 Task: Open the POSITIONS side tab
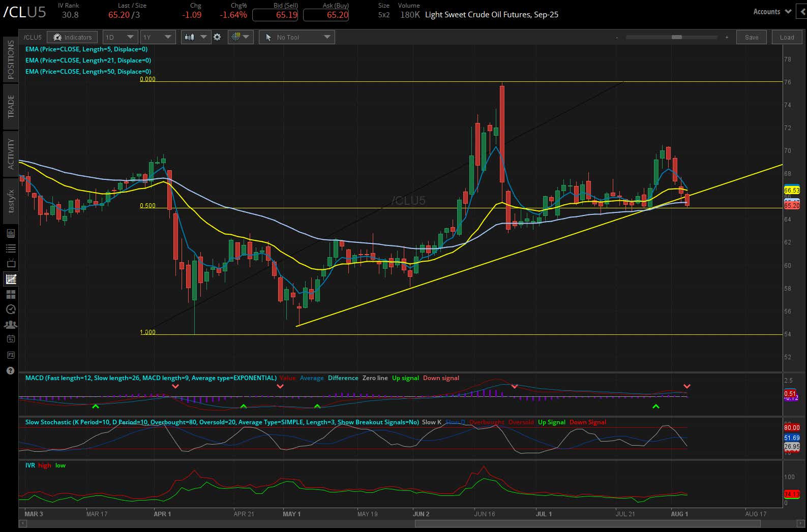coord(11,59)
